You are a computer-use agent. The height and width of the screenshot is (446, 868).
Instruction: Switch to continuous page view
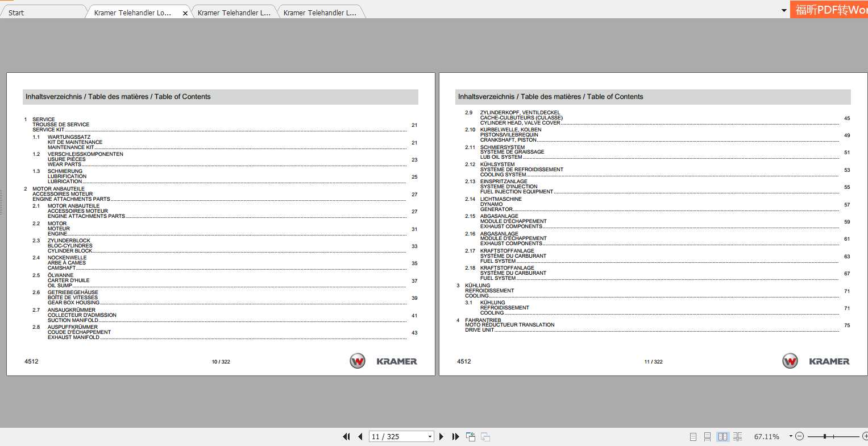707,437
